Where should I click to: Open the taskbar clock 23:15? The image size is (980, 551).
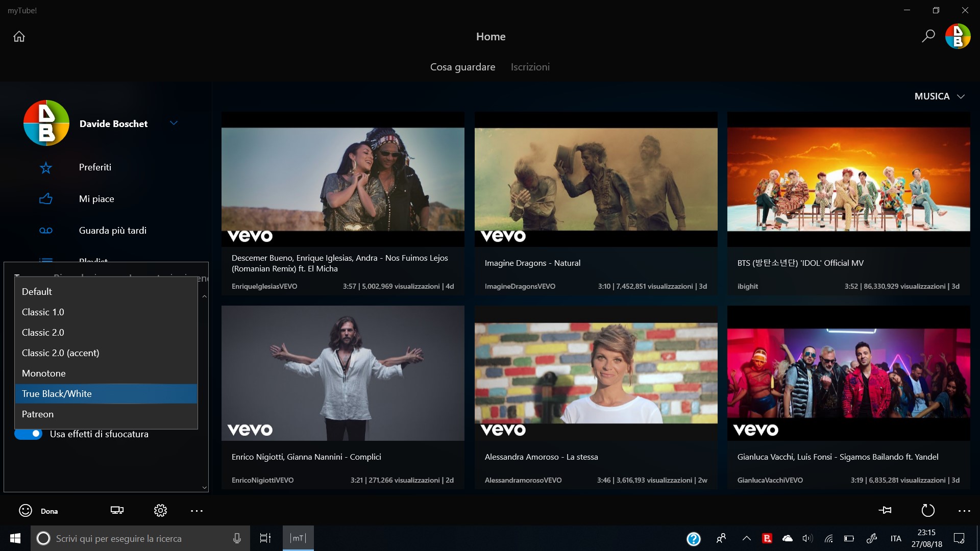[x=926, y=538]
